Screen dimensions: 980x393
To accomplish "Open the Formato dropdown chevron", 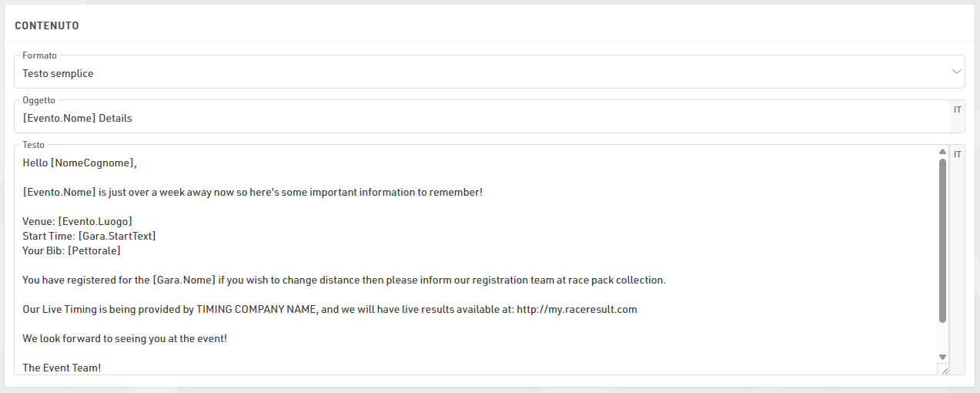I will click(957, 72).
